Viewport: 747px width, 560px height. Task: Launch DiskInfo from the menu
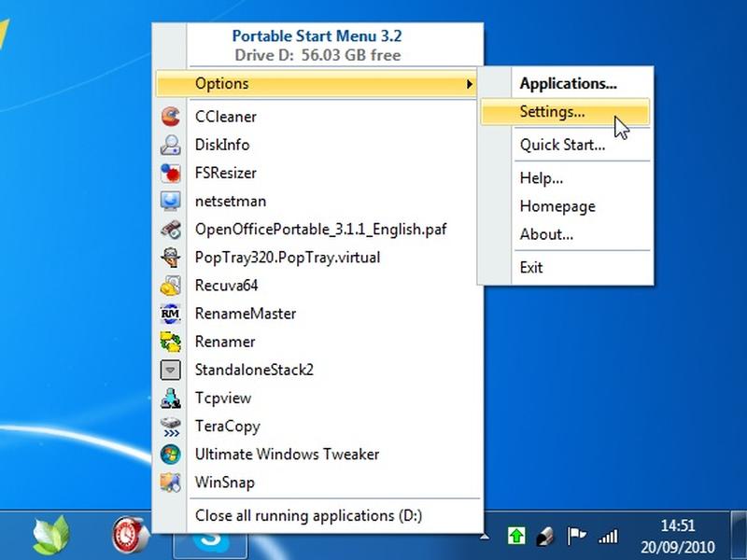coord(222,145)
